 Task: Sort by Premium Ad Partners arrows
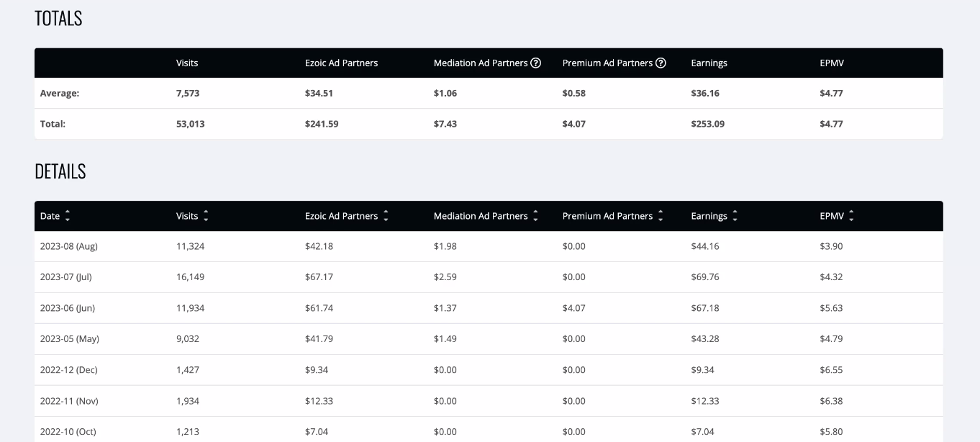pyautogui.click(x=661, y=216)
